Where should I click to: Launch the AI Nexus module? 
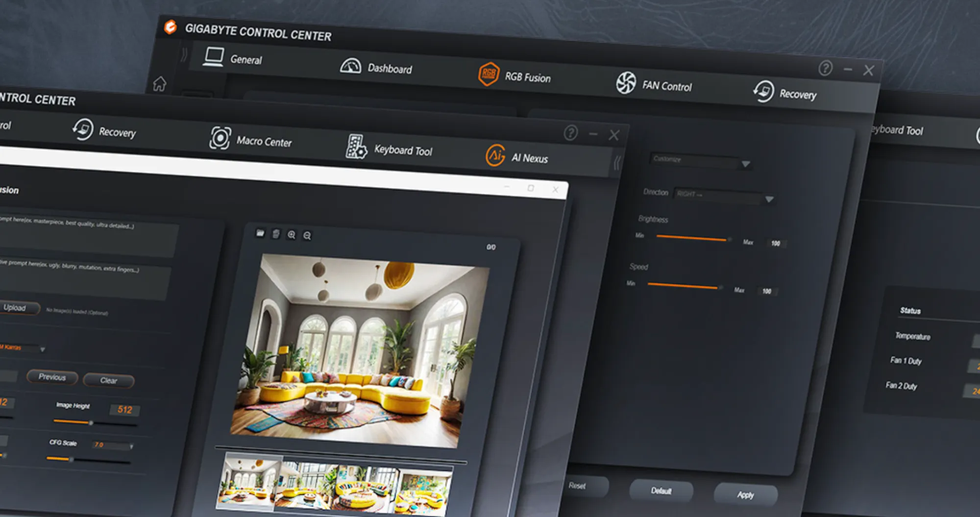517,156
